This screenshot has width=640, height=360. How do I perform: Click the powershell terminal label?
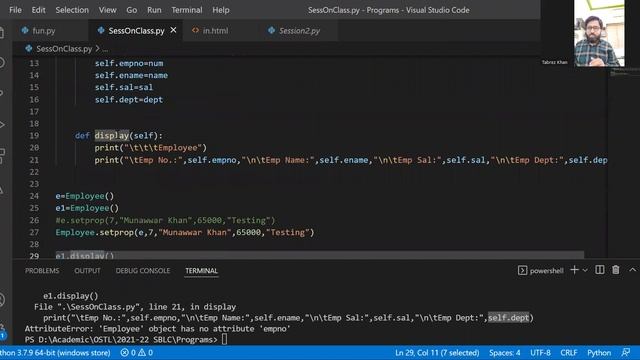coord(547,271)
